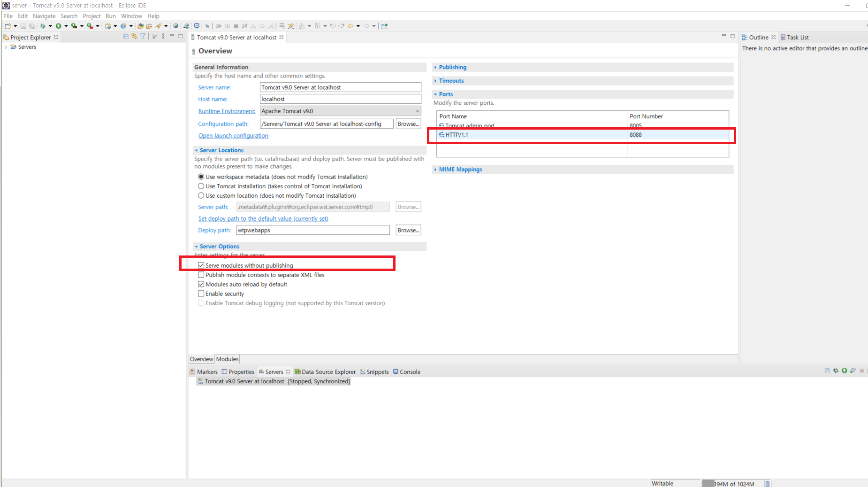Click the Save toolbar icon

tap(23, 26)
